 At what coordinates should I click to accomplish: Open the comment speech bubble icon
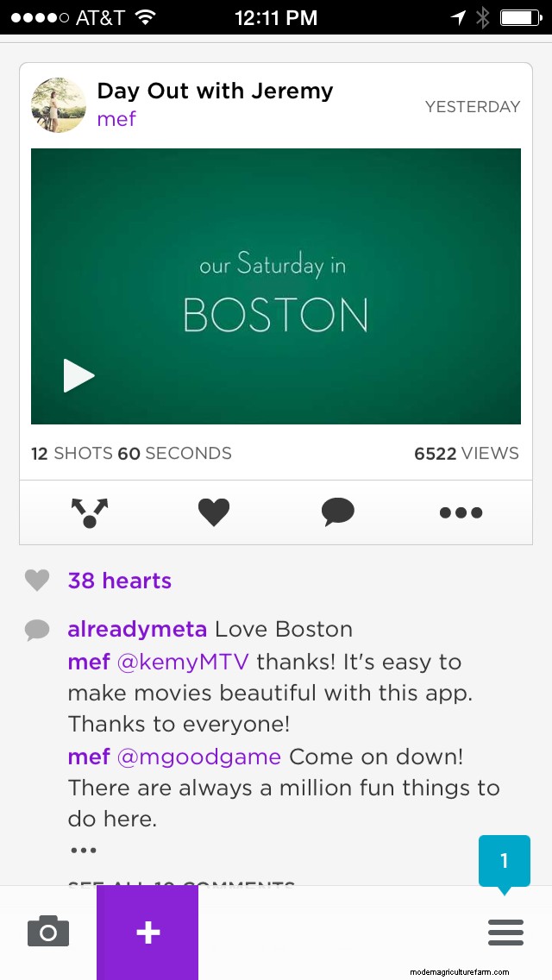(x=338, y=512)
